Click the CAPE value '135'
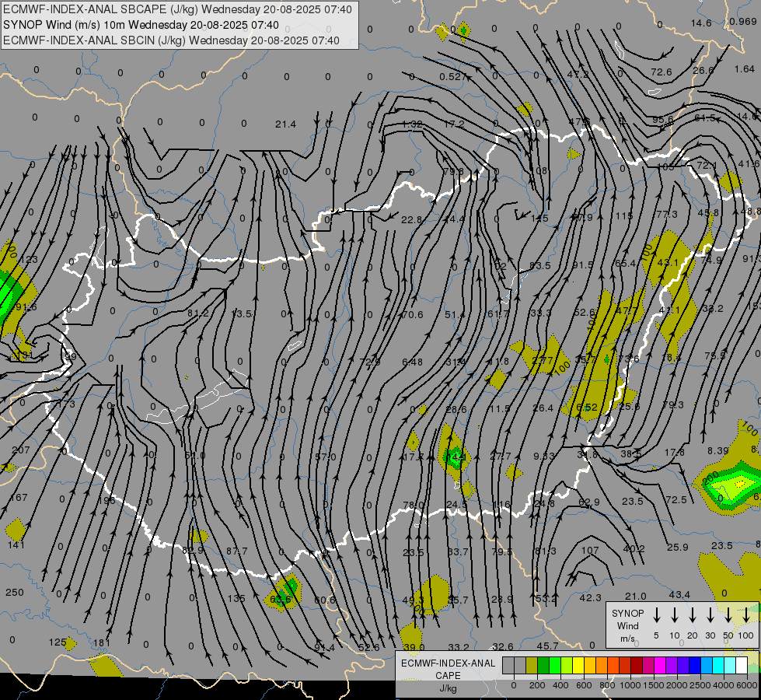This screenshot has height=700, width=761. [236, 598]
